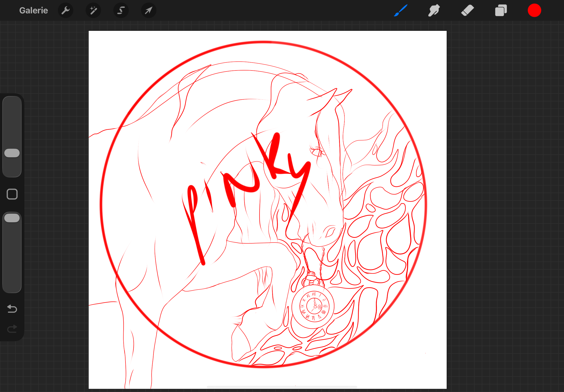This screenshot has width=564, height=392.
Task: Open the red active color swatch
Action: (x=534, y=11)
